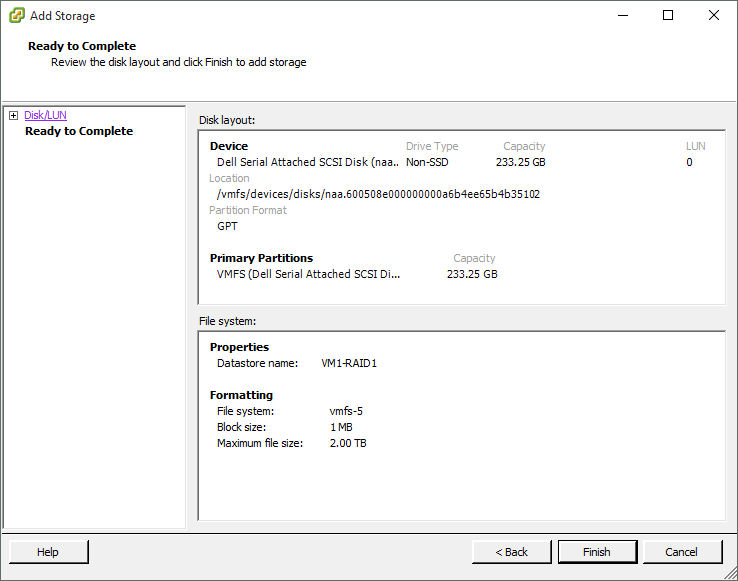Viewport: 738px width, 581px height.
Task: Click the 2.00 TB maximum file size value
Action: click(x=348, y=443)
